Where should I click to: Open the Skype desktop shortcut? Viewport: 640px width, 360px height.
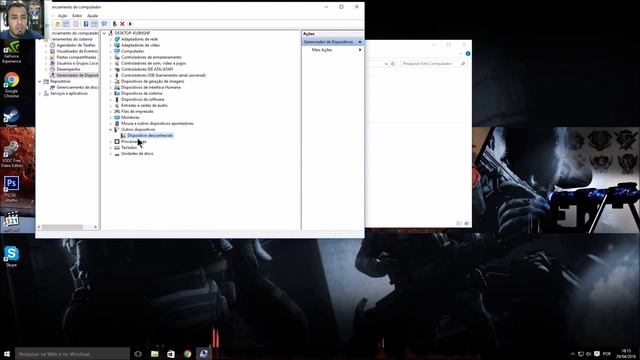point(11,256)
